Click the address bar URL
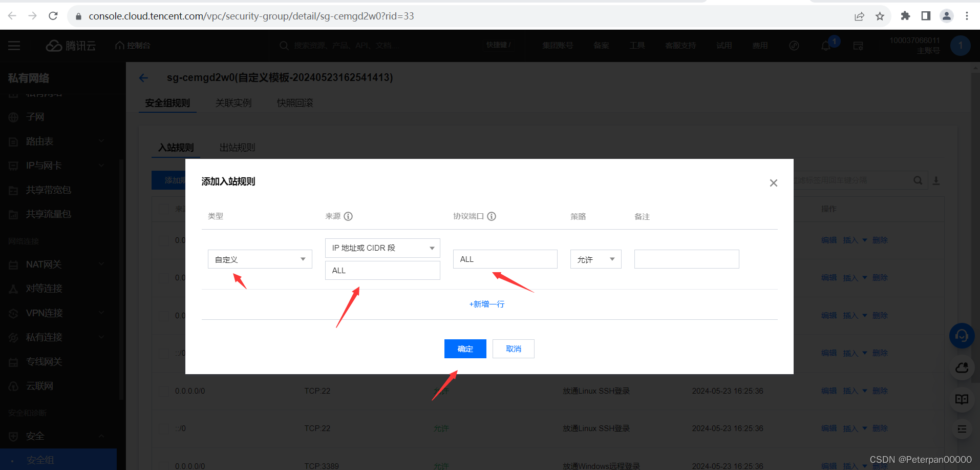This screenshot has height=470, width=980. (251, 16)
